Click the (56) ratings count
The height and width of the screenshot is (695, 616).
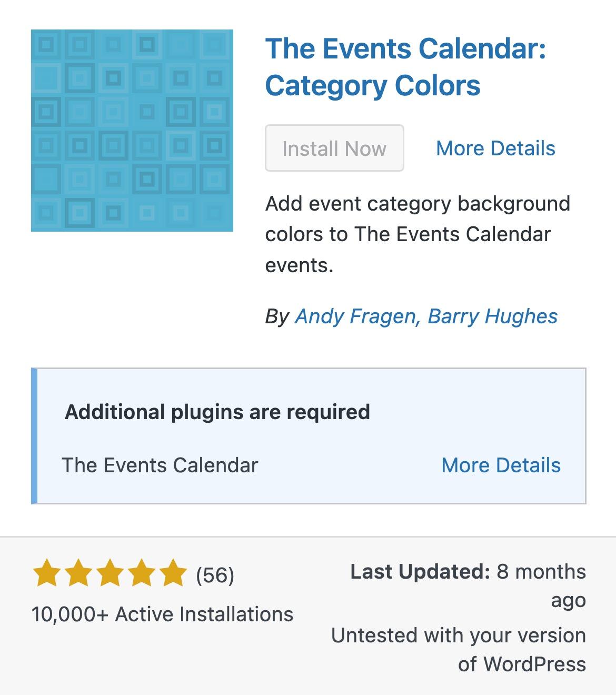(215, 575)
